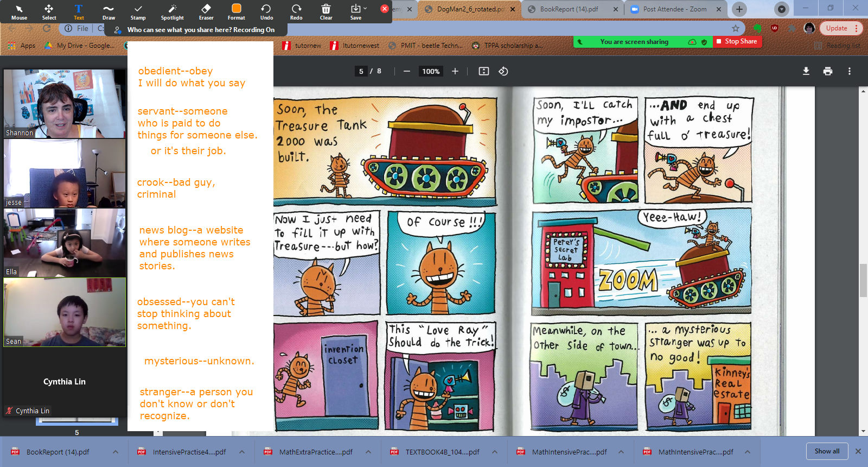Expand BookReport (14).pdf download options

point(116,452)
